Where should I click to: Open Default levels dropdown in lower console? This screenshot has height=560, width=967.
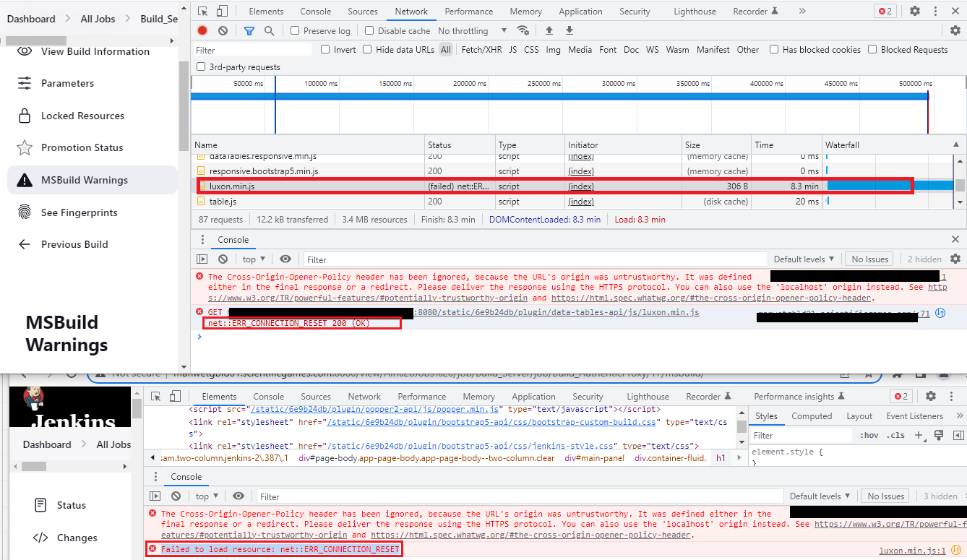click(x=820, y=496)
